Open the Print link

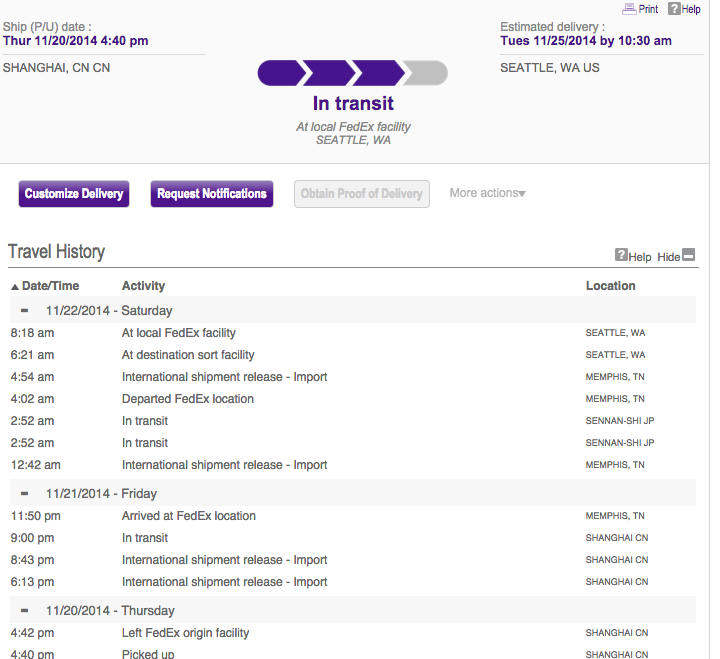coord(648,9)
